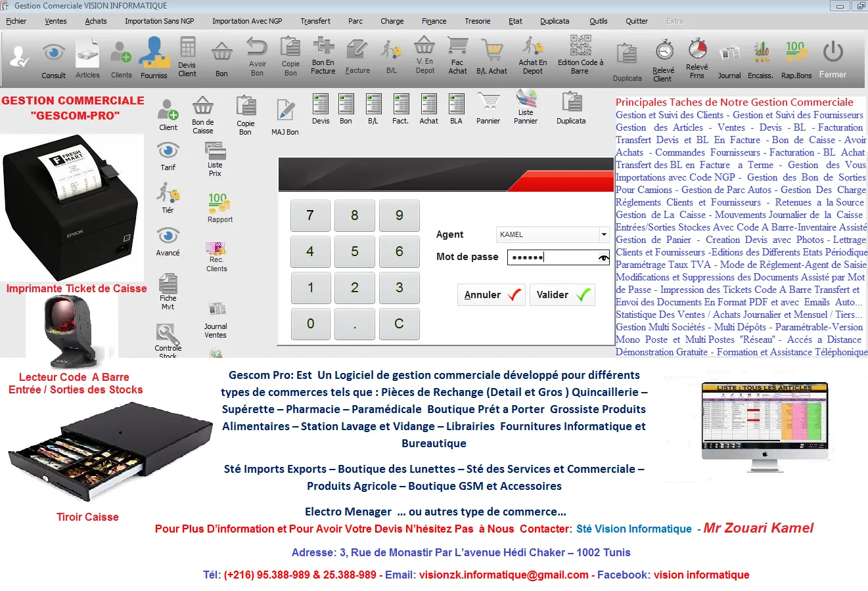Viewport: 868px width, 591px height.
Task: Click the Fermer power icon
Action: coord(833,58)
